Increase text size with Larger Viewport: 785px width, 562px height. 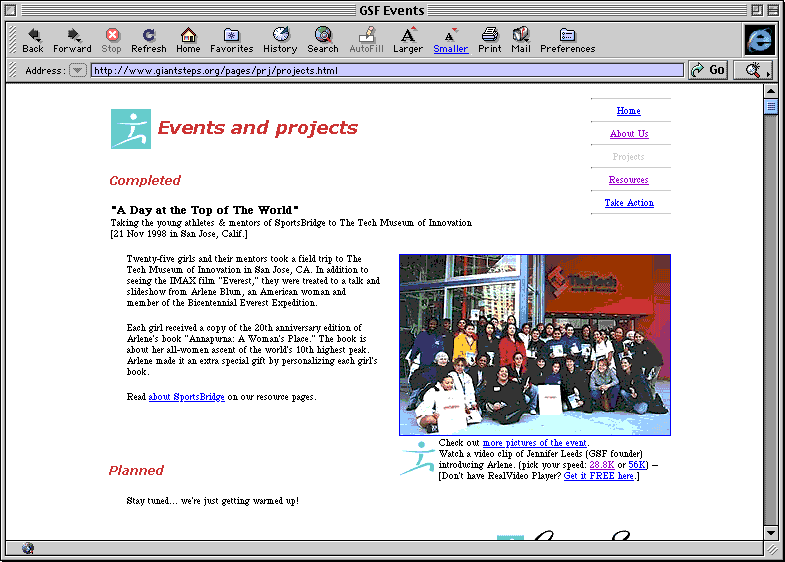tap(408, 40)
